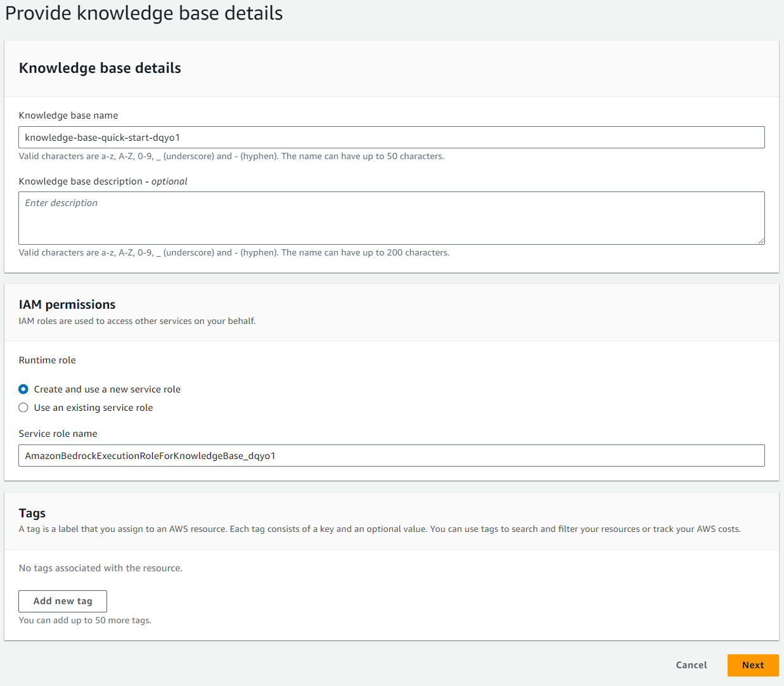Click the Enter description placeholder area

click(60, 202)
